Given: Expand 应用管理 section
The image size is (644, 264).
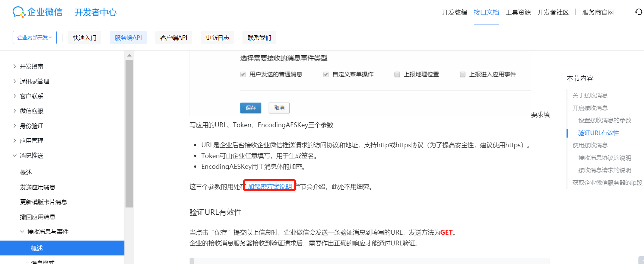Looking at the screenshot, I should coord(15,141).
